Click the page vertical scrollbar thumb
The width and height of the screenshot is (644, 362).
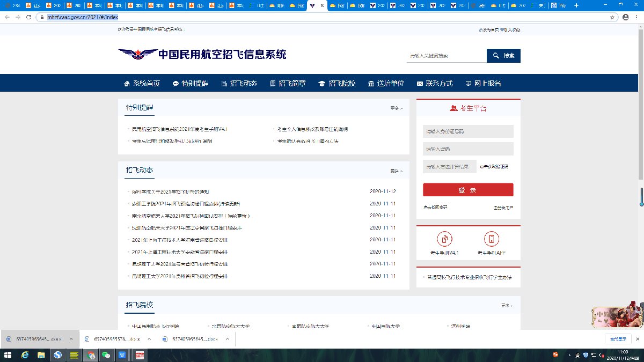tap(641, 197)
